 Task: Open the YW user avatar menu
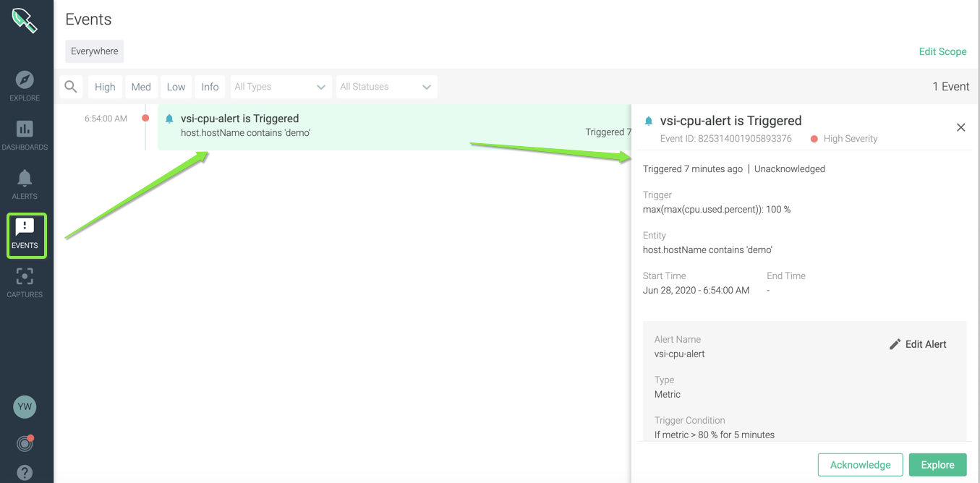25,407
